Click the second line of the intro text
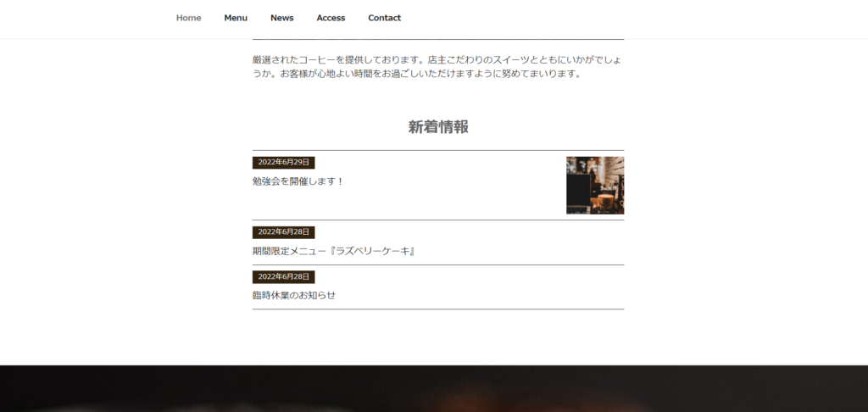The width and height of the screenshot is (868, 412). click(418, 74)
